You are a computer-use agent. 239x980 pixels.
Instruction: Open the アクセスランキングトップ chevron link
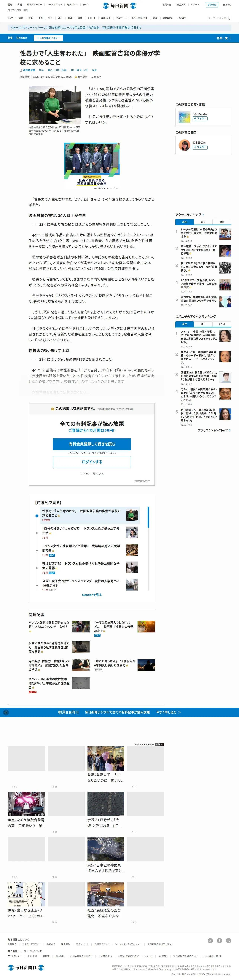coord(214,430)
